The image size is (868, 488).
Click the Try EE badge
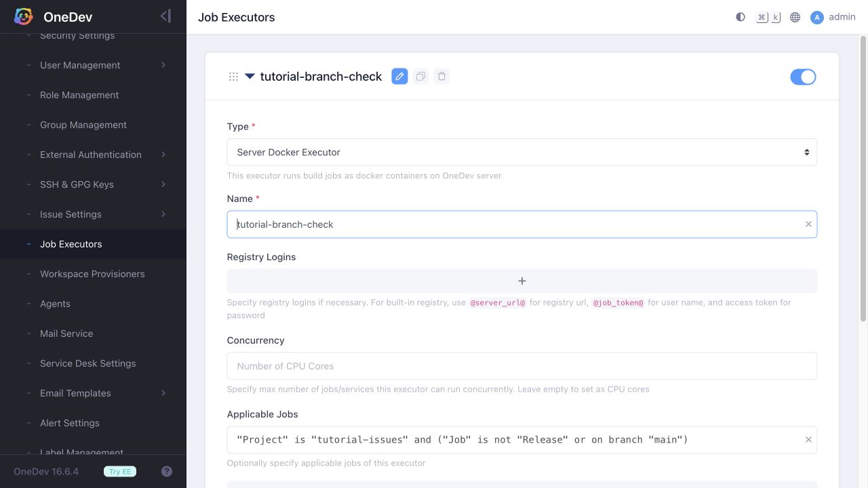pos(120,472)
